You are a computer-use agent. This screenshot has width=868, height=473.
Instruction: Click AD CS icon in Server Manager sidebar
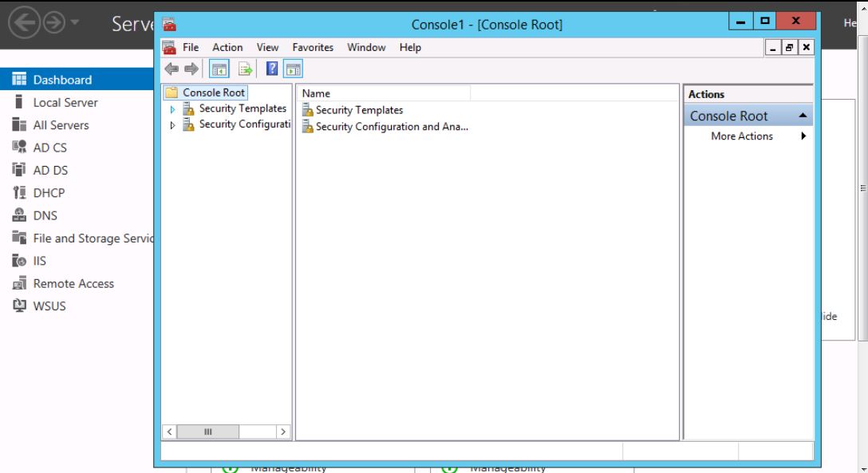click(19, 147)
